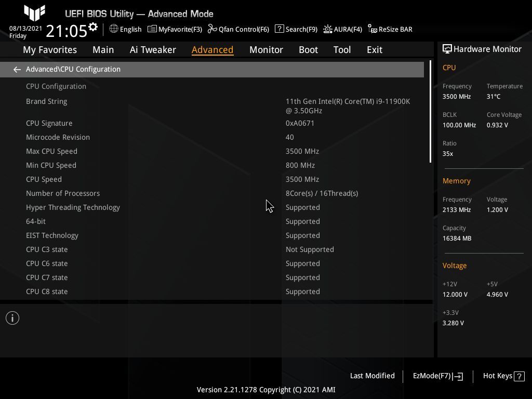This screenshot has width=532, height=399.
Task: Open the My Favorites tab
Action: point(50,50)
